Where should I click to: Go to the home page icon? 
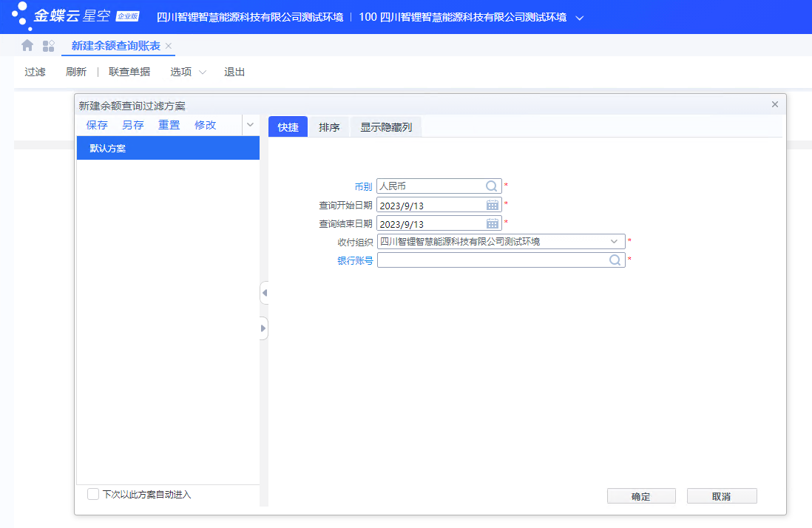[27, 46]
